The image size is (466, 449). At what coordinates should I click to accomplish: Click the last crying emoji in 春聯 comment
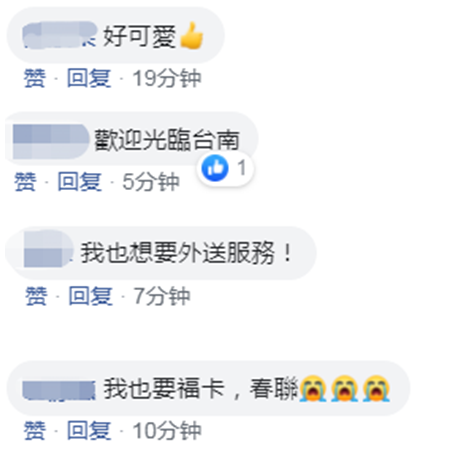(x=376, y=388)
